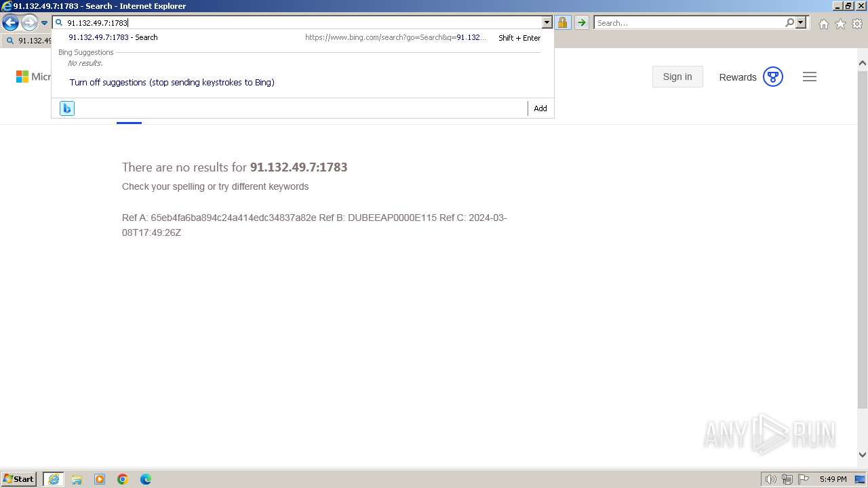Open the media player taskbar icon

tap(100, 479)
